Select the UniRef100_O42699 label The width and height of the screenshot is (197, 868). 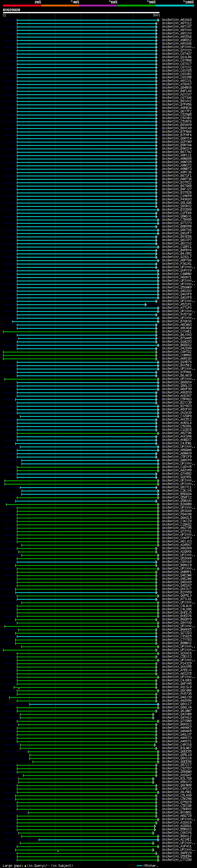click(177, 349)
